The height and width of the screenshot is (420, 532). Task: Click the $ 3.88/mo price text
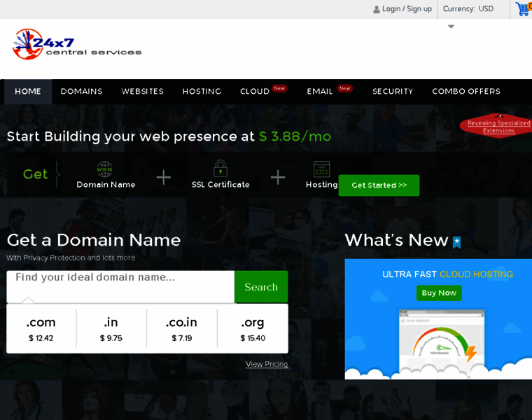click(x=295, y=136)
